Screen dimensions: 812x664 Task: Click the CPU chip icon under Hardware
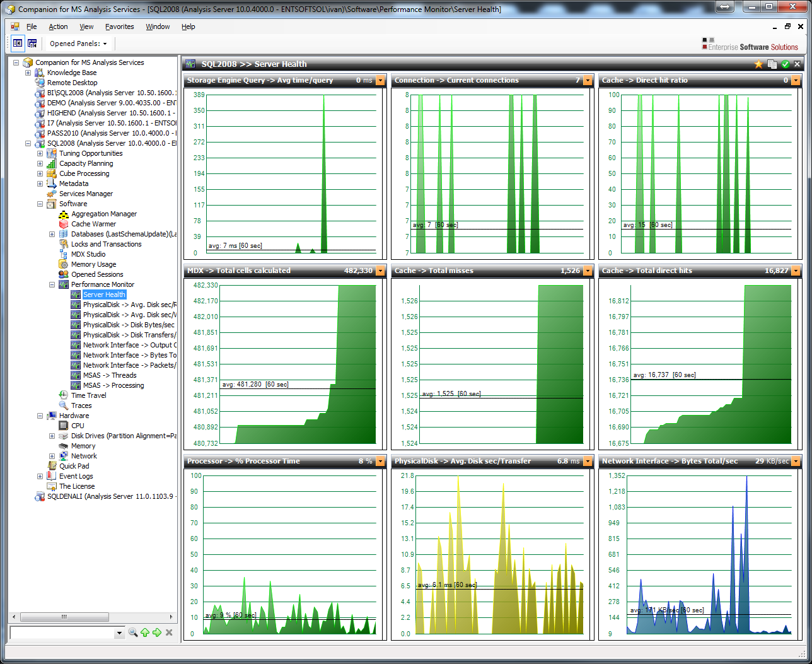[64, 426]
